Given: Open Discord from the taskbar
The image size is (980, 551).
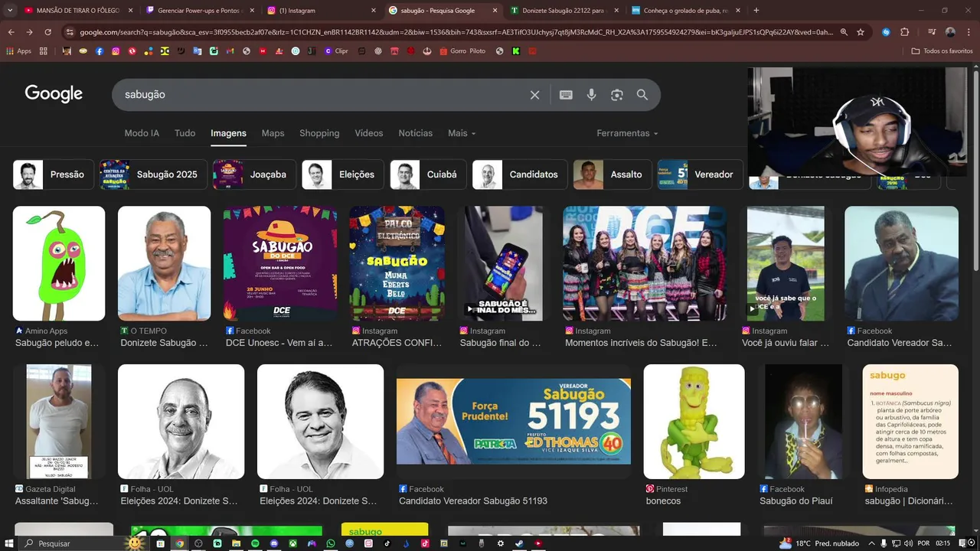Looking at the screenshot, I should [274, 543].
